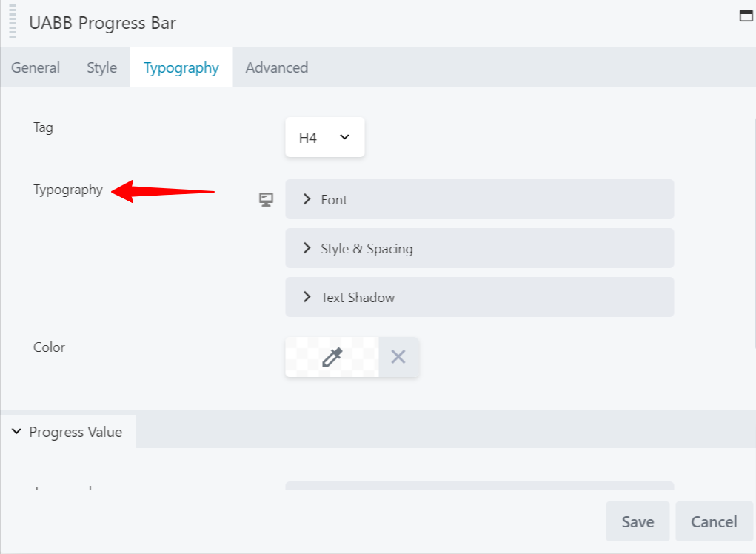The height and width of the screenshot is (554, 756).
Task: Switch to the General tab
Action: point(36,67)
